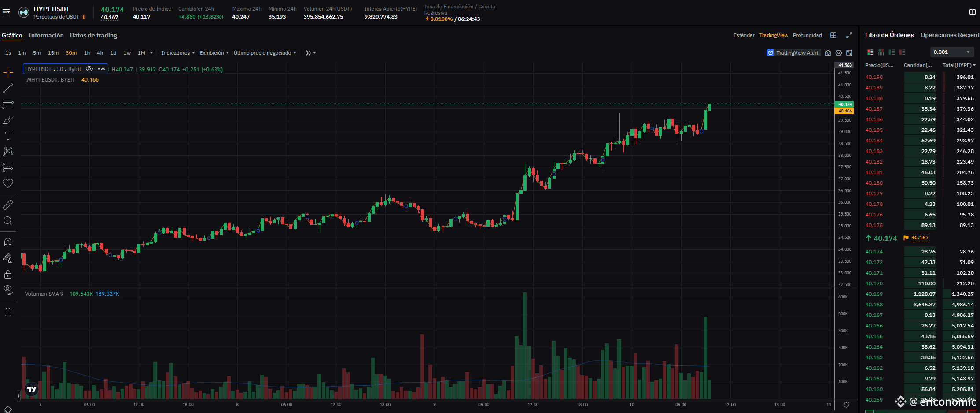Click the info icon beside Perpetuos de USDT
980x413 pixels.
tap(84, 17)
